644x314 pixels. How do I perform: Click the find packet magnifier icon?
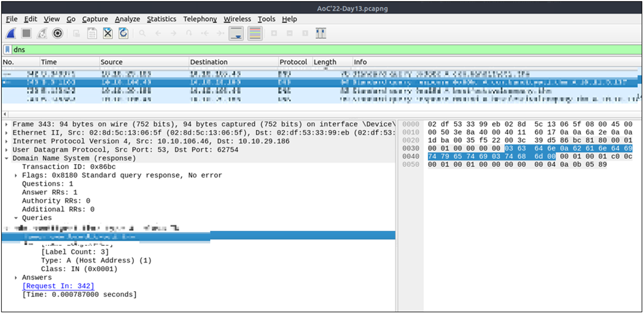[x=143, y=33]
